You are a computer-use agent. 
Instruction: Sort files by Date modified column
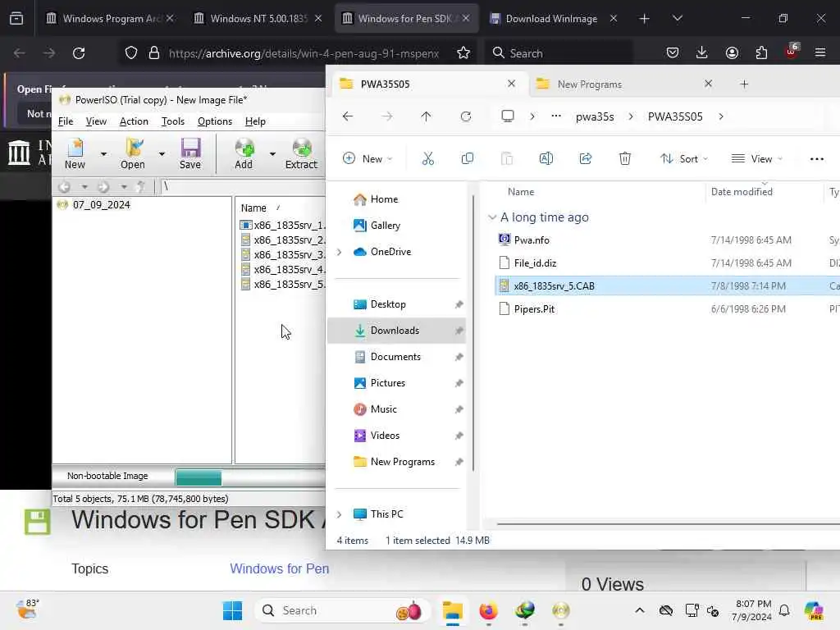click(x=742, y=192)
